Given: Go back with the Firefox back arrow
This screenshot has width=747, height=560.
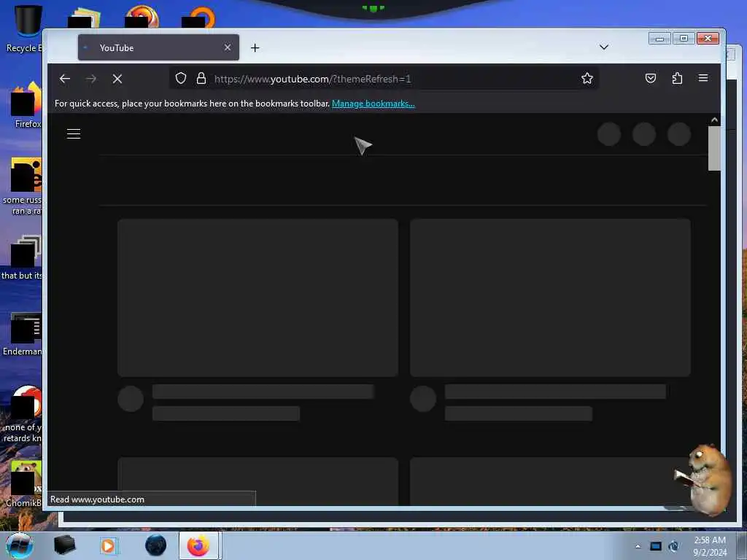Looking at the screenshot, I should 65,79.
